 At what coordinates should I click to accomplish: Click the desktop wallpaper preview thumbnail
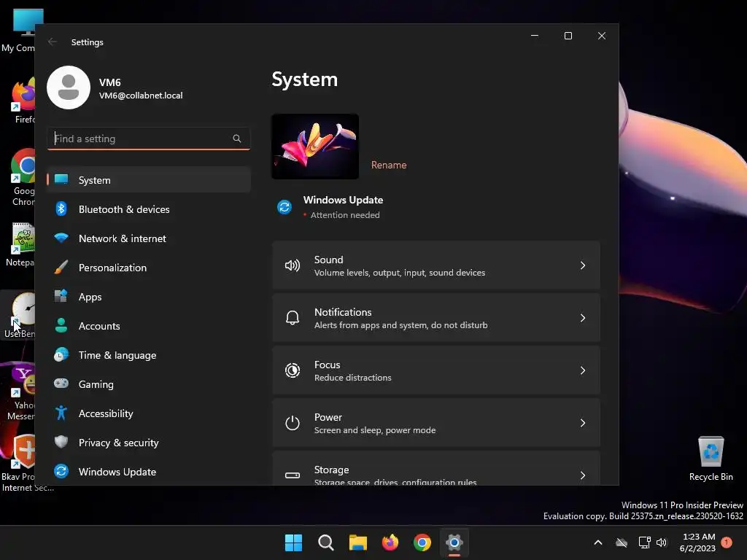point(315,147)
